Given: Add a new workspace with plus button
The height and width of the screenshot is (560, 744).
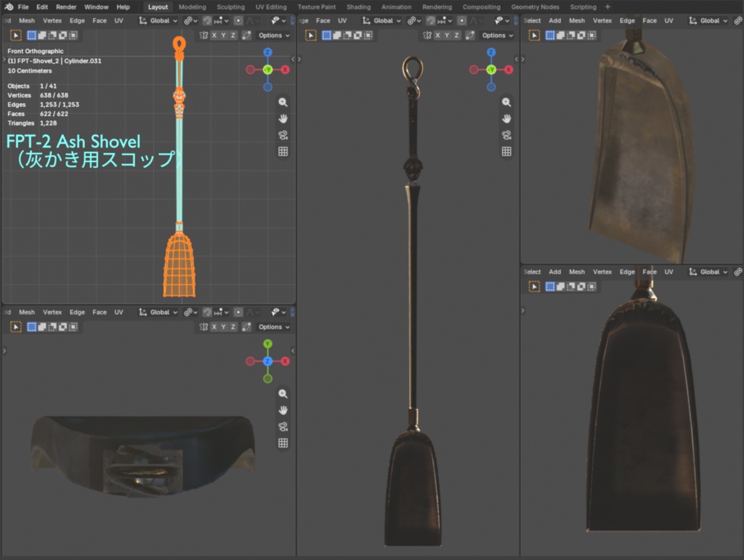Looking at the screenshot, I should coord(607,7).
